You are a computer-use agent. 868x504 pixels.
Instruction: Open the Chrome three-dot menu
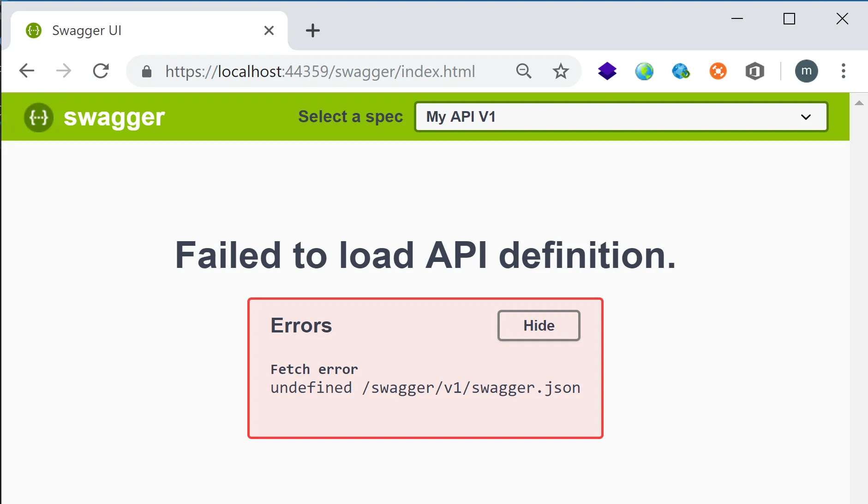844,71
